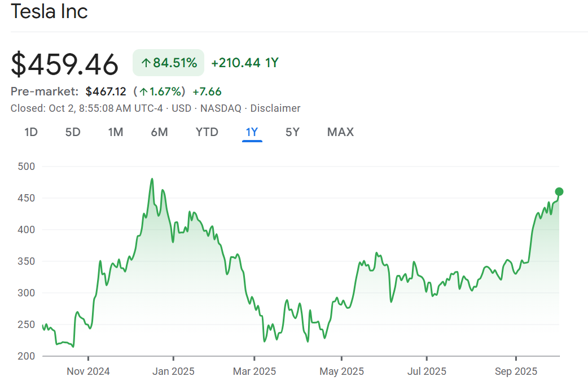View the 5Y chart range
Image resolution: width=588 pixels, height=385 pixels.
click(292, 132)
